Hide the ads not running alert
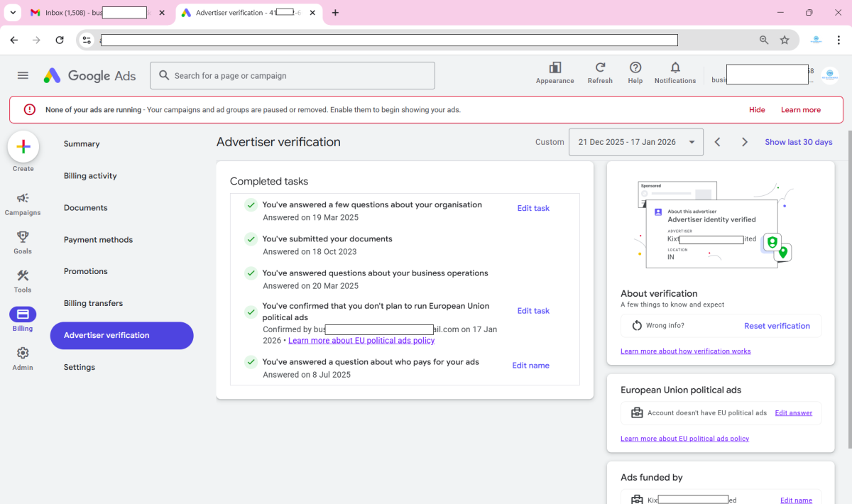Image resolution: width=852 pixels, height=504 pixels. coord(757,110)
